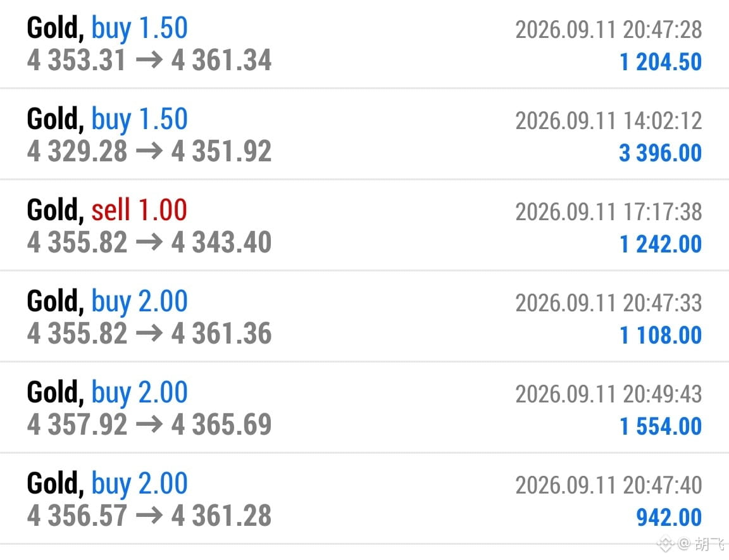
Task: Click the watermark logo icon at bottom right
Action: click(665, 544)
